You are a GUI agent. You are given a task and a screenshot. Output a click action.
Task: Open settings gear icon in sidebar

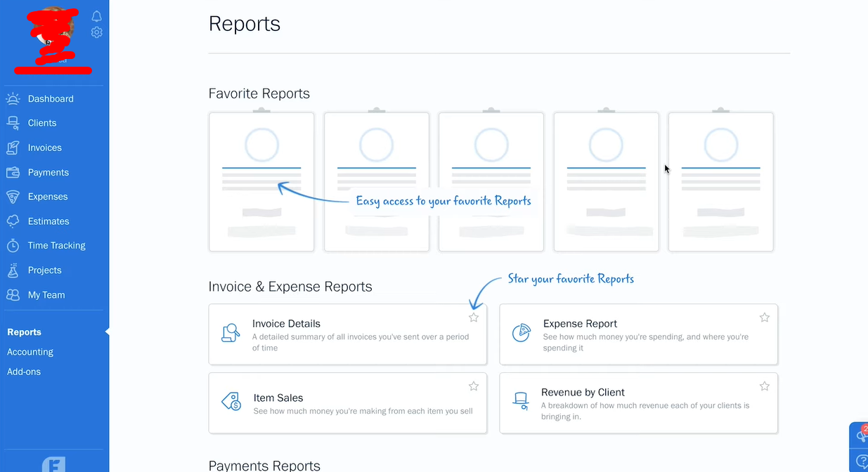click(x=97, y=32)
